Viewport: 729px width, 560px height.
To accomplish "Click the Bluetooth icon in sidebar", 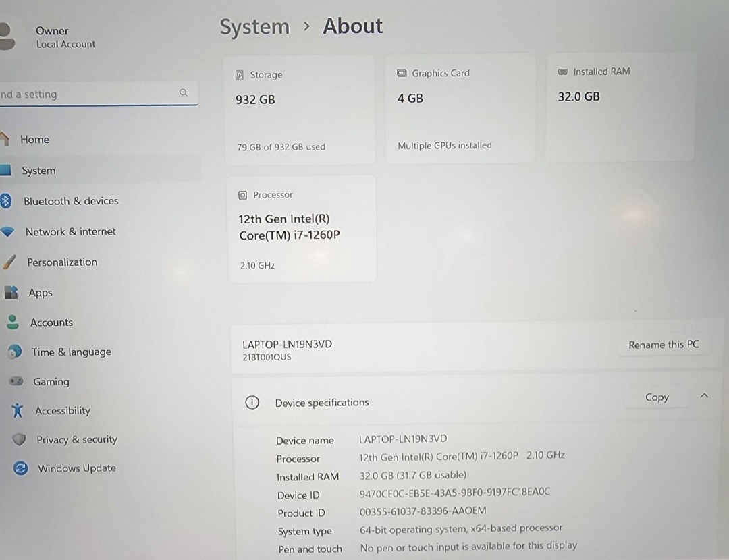I will click(x=5, y=201).
